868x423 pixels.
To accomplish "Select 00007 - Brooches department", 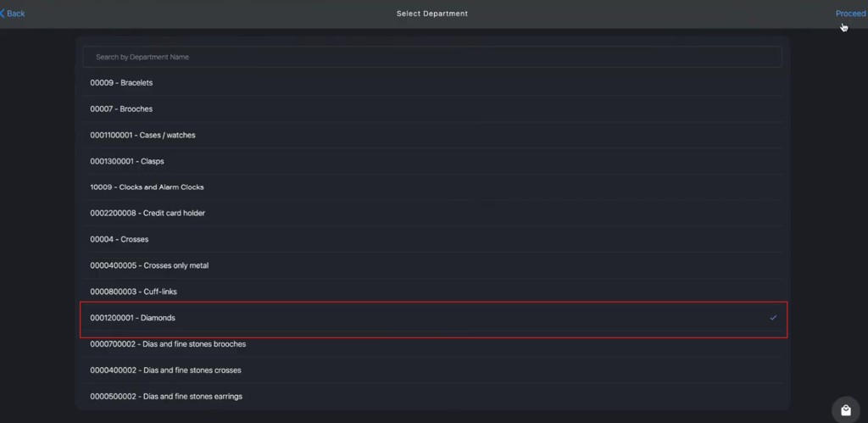I will 431,109.
